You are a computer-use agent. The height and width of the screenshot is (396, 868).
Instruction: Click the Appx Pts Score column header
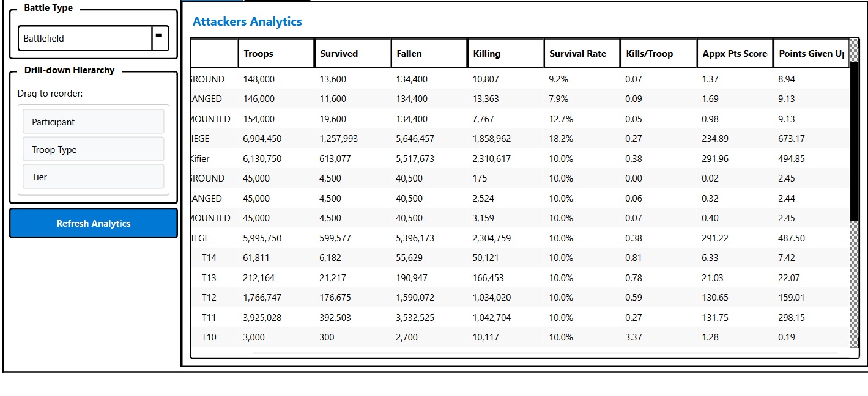pyautogui.click(x=734, y=53)
